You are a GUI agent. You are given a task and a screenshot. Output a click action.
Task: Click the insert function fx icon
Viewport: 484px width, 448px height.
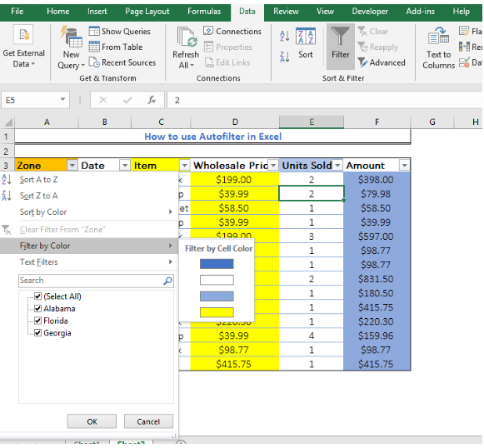[x=152, y=100]
